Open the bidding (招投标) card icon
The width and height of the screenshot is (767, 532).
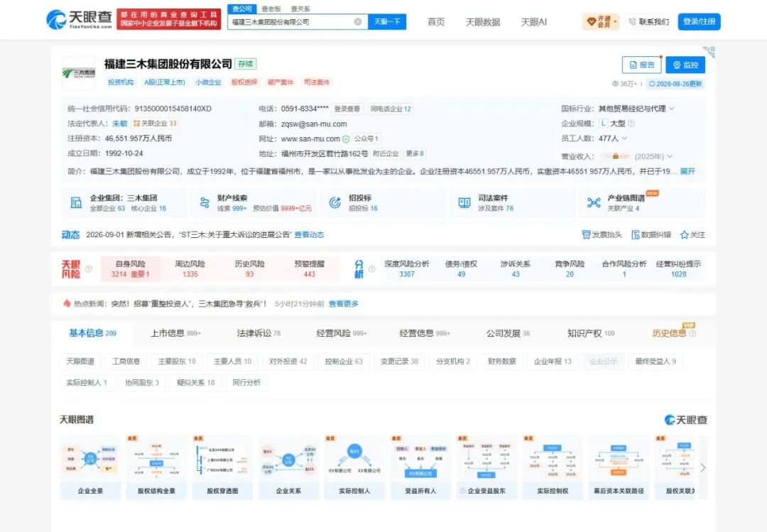(x=335, y=202)
